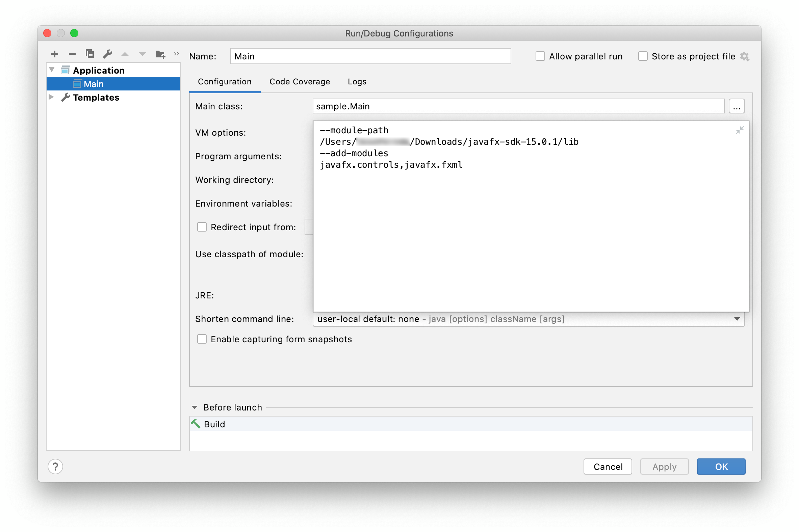The width and height of the screenshot is (799, 532).
Task: Click the wrench Edit Templates icon
Action: [x=108, y=54]
